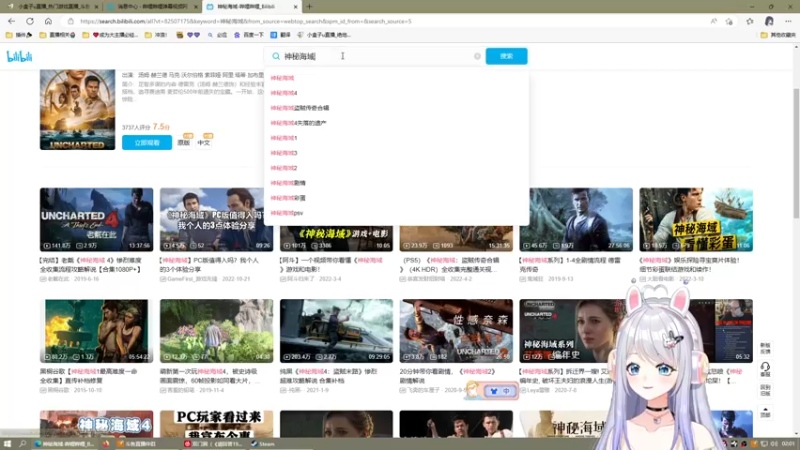Click the magnifier icon in search box

276,56
